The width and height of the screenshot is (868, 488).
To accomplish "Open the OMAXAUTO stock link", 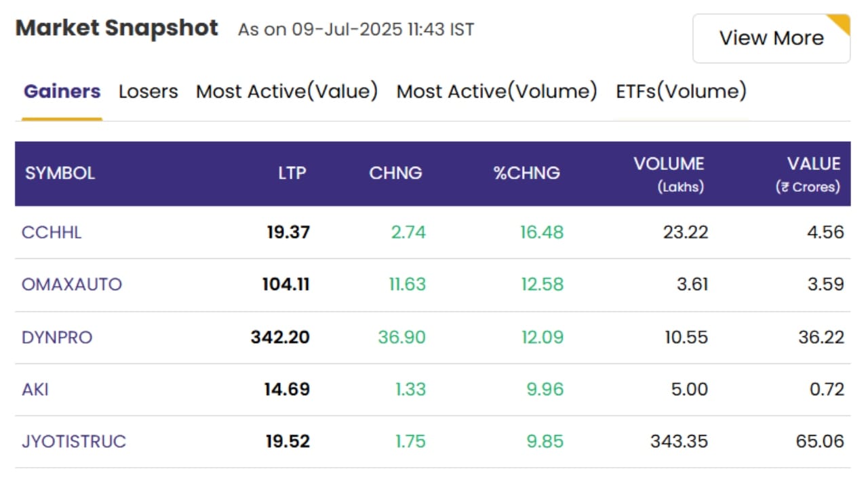I will (x=72, y=285).
